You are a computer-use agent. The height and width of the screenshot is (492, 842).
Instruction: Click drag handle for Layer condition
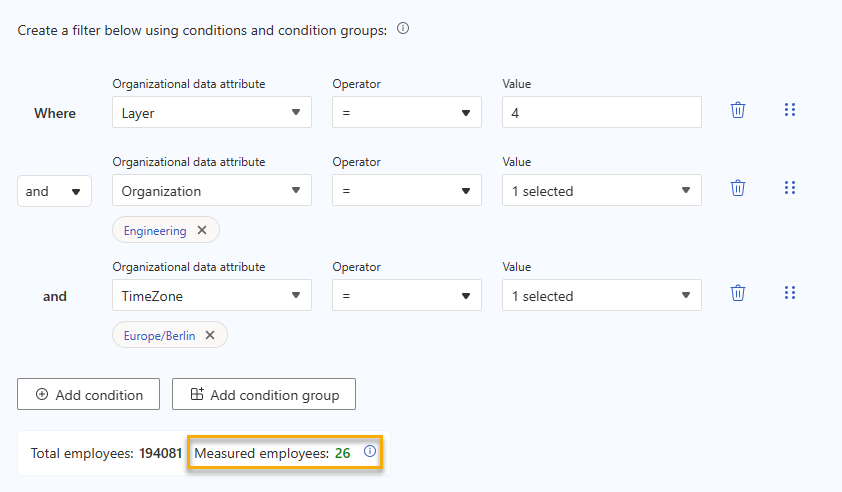790,110
